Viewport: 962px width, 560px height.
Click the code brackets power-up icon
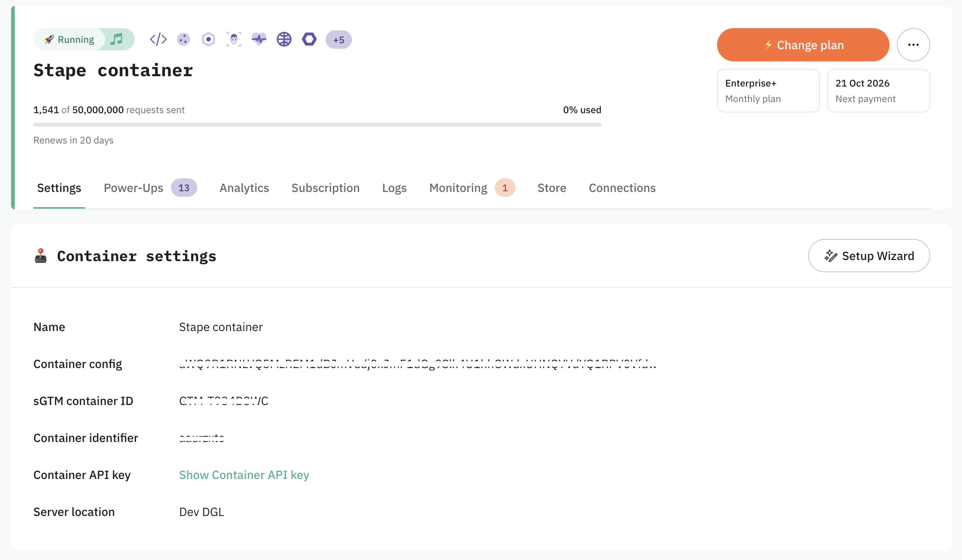[x=158, y=39]
